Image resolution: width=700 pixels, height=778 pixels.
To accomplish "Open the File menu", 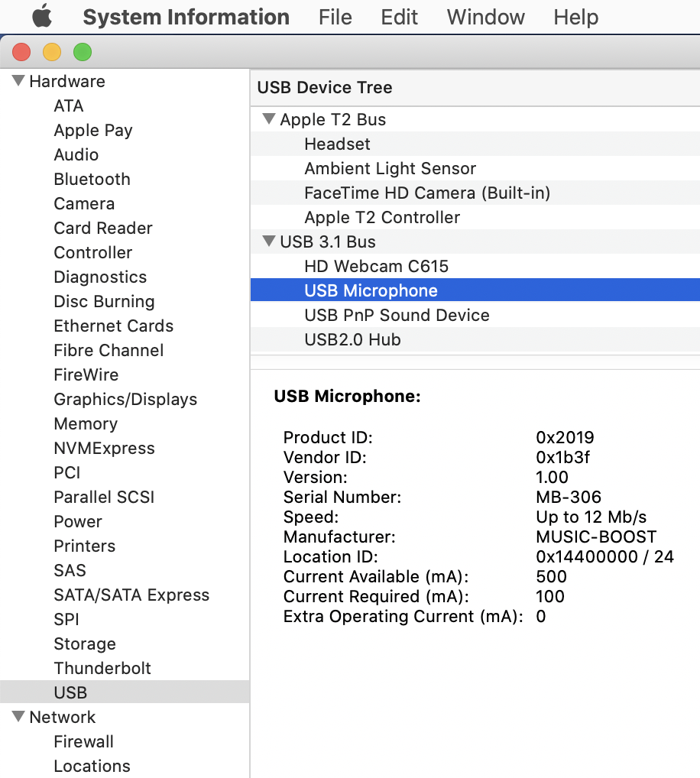I will click(x=335, y=17).
